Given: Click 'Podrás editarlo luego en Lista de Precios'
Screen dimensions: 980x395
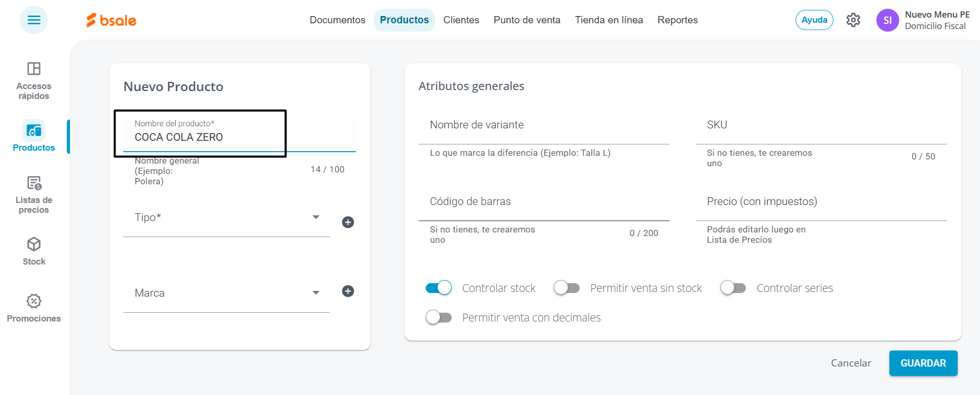Looking at the screenshot, I should click(756, 235).
